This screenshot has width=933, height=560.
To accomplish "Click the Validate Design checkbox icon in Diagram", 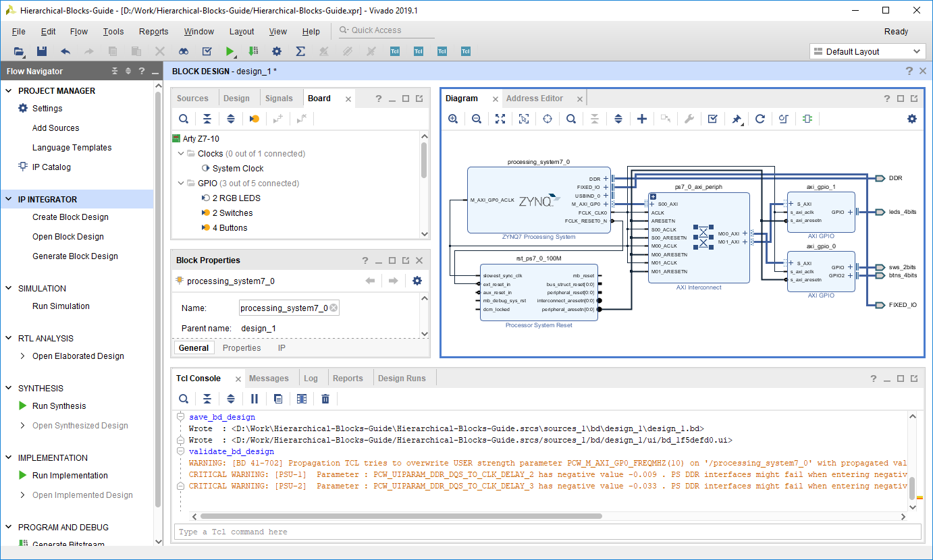I will click(712, 119).
